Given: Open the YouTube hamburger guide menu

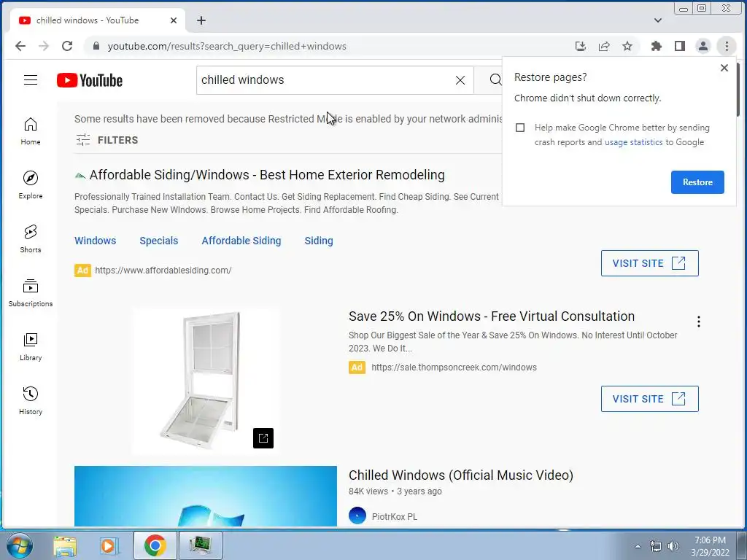Looking at the screenshot, I should tap(31, 80).
